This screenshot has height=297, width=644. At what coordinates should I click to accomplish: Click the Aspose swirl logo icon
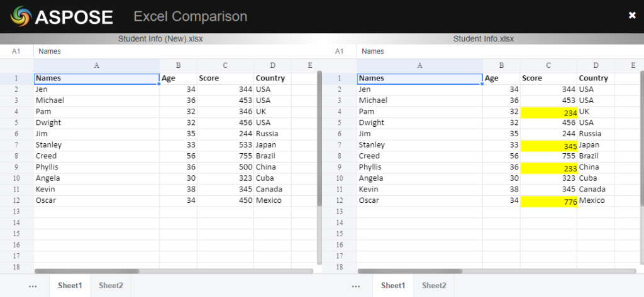click(x=20, y=16)
